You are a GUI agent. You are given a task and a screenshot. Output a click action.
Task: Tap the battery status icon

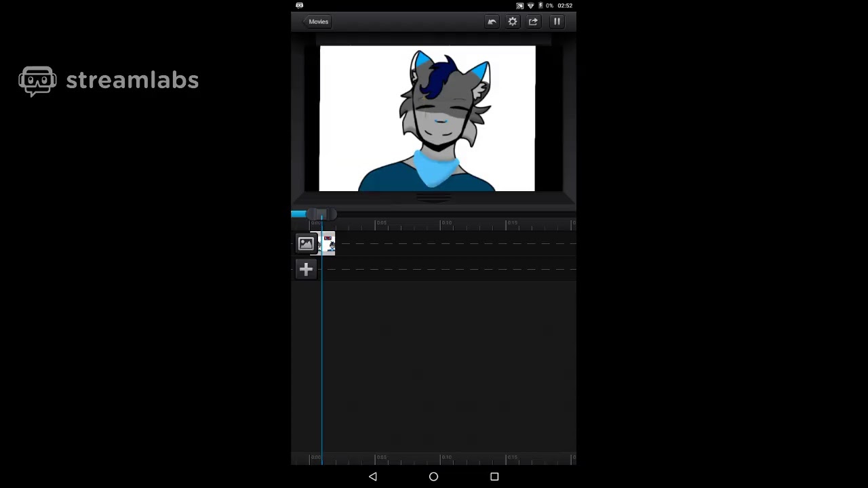click(x=540, y=5)
